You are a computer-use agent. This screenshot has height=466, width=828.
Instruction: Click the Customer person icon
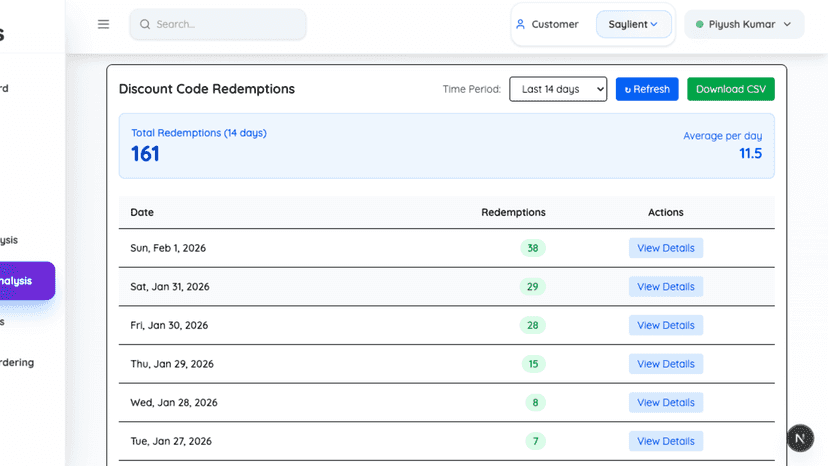[520, 24]
